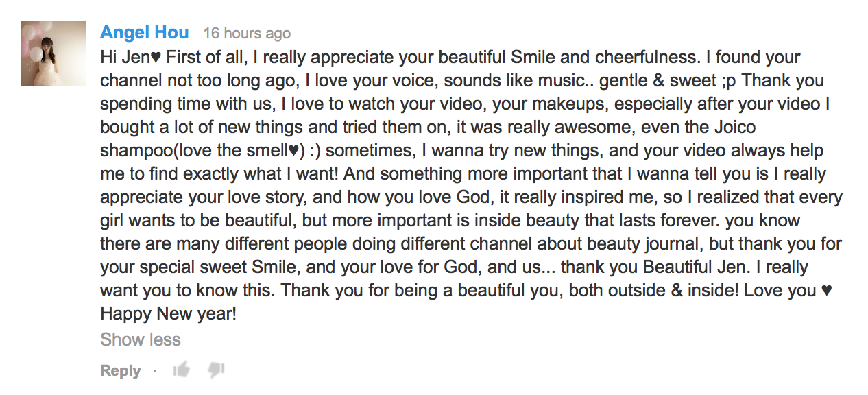
Task: Select the commenter's avatar image
Action: [53, 53]
